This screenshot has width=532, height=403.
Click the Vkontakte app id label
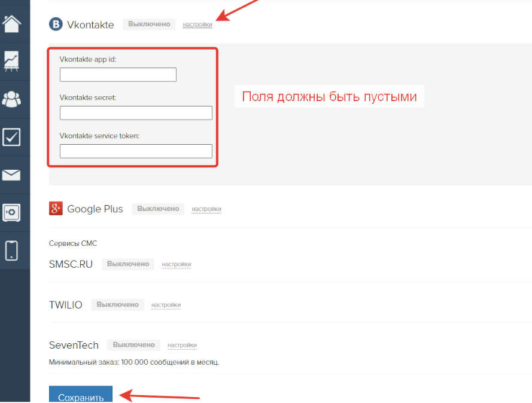click(x=88, y=59)
